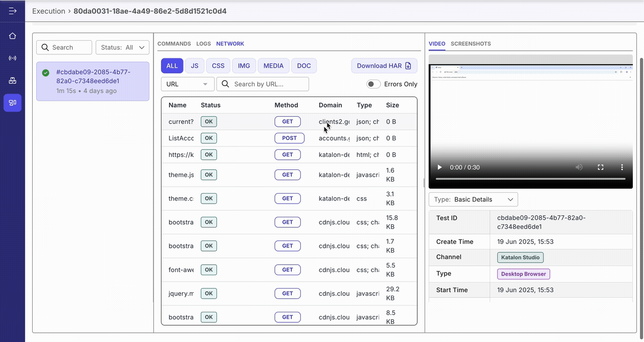Open video more options menu

[x=622, y=167]
